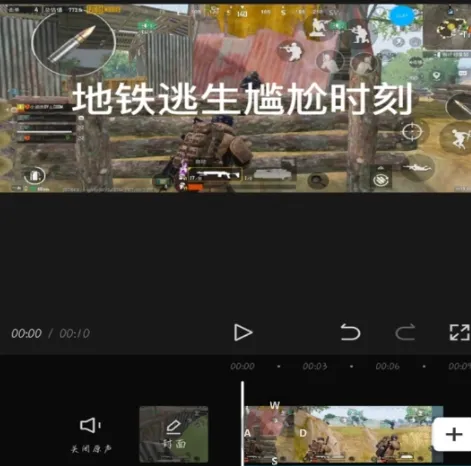
Task: Click the 关闭原声 label
Action: tap(91, 449)
